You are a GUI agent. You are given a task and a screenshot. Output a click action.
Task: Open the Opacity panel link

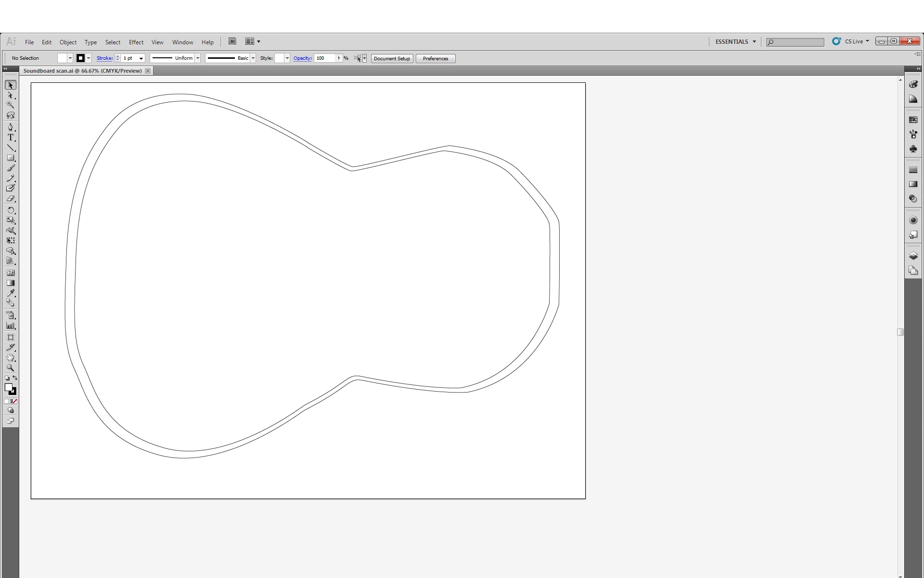point(303,58)
